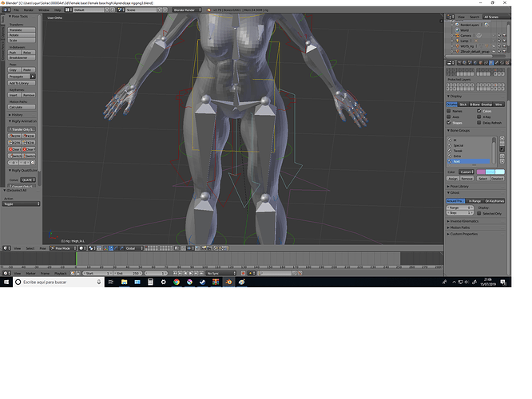Switch armature display to Stick
The image size is (532, 399).
click(463, 105)
